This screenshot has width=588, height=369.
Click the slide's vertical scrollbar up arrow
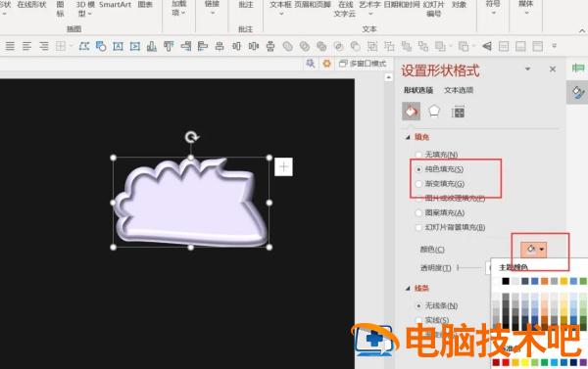(388, 77)
